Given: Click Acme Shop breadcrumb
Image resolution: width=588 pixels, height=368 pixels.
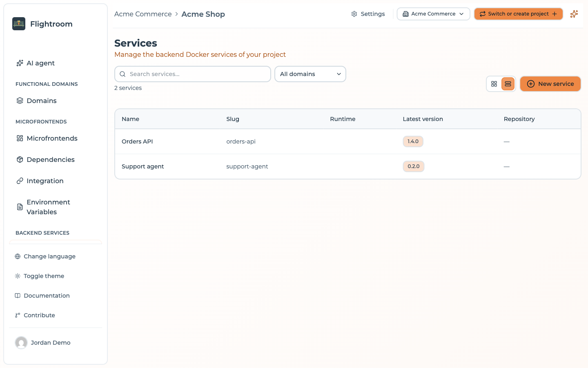Looking at the screenshot, I should pos(203,14).
